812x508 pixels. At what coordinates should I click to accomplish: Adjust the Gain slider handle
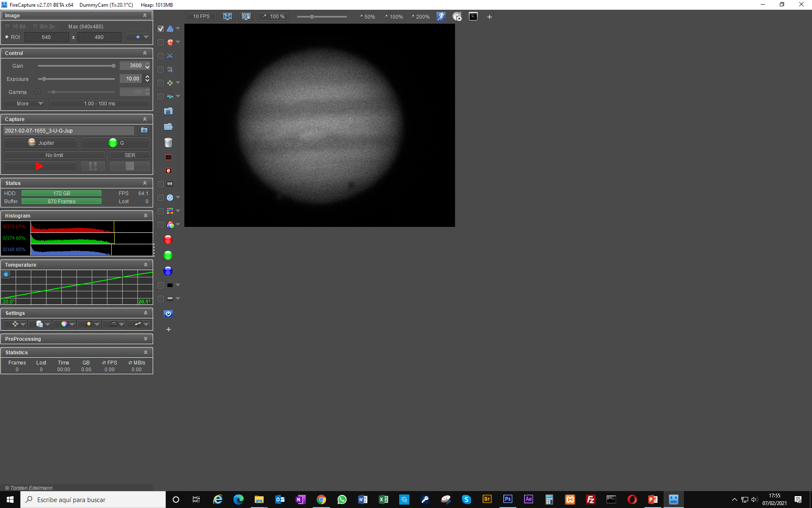(x=113, y=66)
